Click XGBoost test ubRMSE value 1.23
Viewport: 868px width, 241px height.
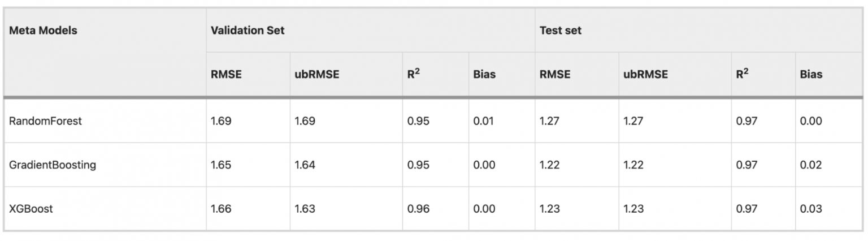pyautogui.click(x=633, y=209)
